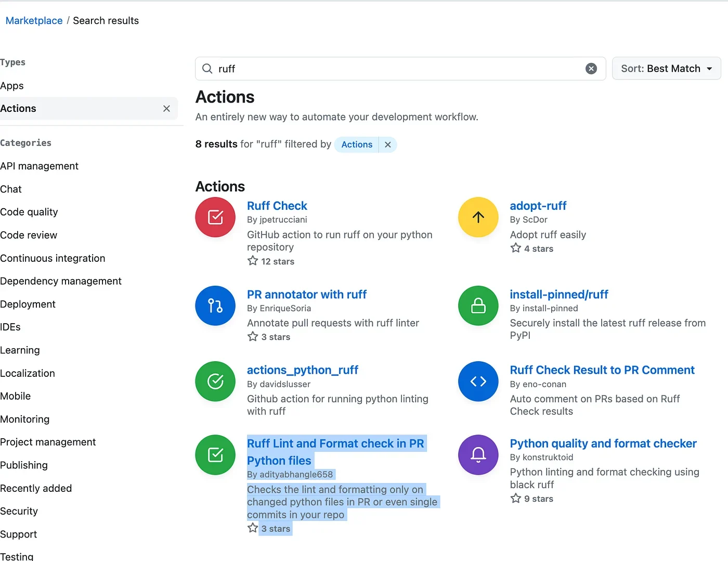Open the Code quality category
This screenshot has width=728, height=561.
point(29,212)
